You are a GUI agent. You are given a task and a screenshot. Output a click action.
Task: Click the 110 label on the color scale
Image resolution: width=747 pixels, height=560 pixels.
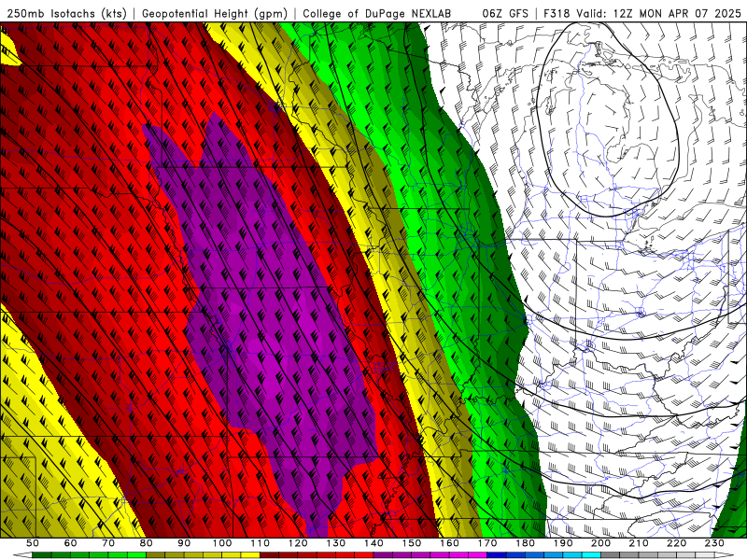[x=261, y=543]
